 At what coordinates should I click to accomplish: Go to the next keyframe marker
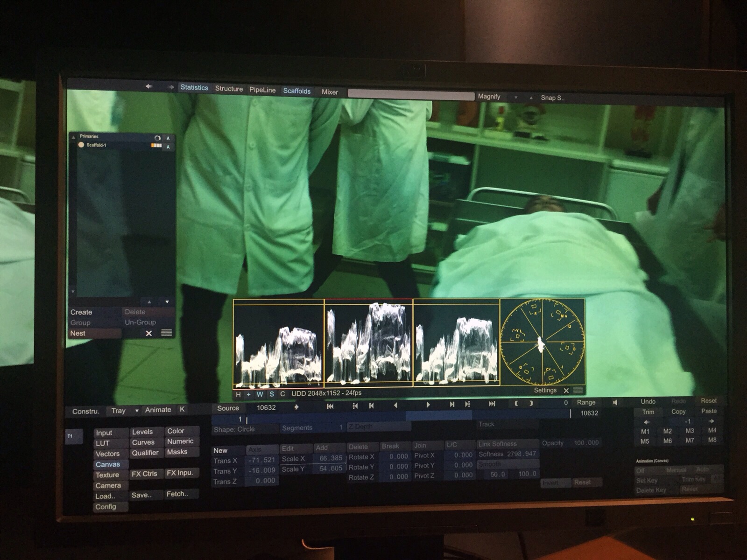pos(467,404)
